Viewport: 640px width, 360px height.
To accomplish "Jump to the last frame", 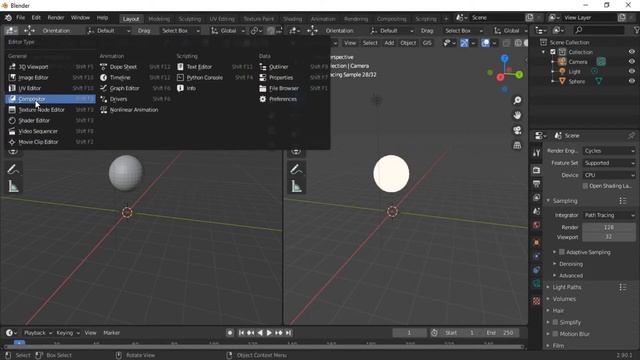I will (x=288, y=333).
